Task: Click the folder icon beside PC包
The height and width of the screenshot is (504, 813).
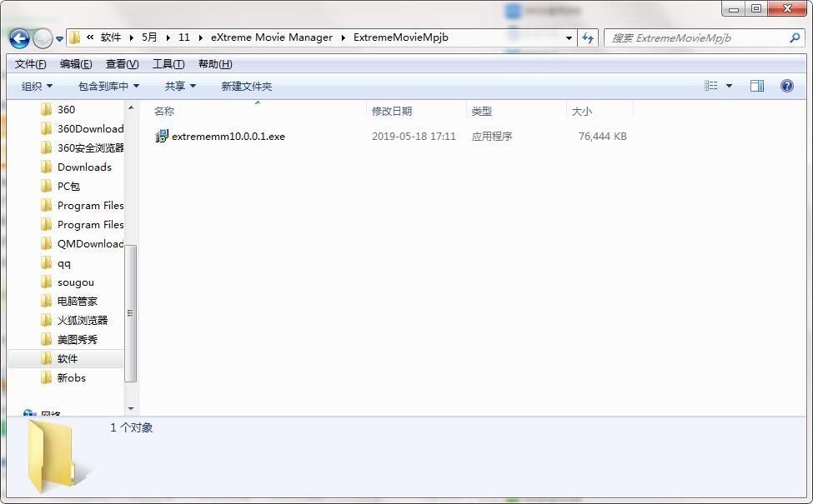Action: pyautogui.click(x=46, y=186)
